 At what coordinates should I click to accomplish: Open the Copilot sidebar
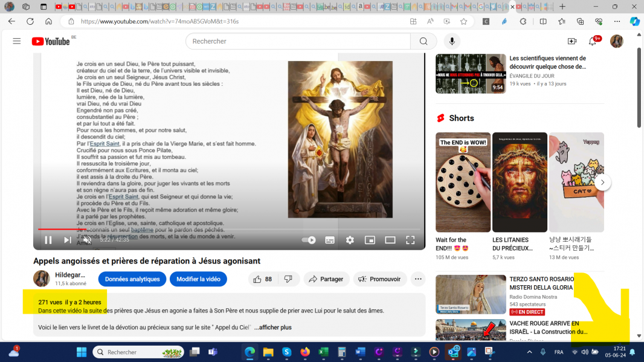click(x=634, y=21)
